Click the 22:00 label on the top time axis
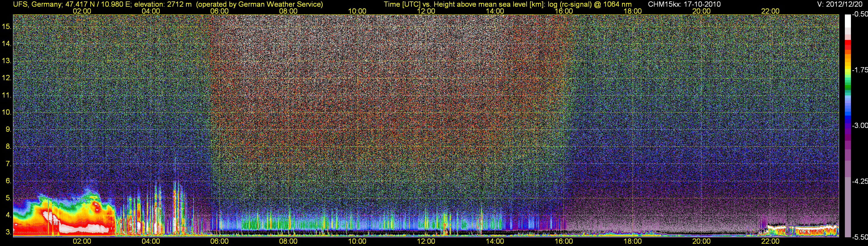 point(770,11)
